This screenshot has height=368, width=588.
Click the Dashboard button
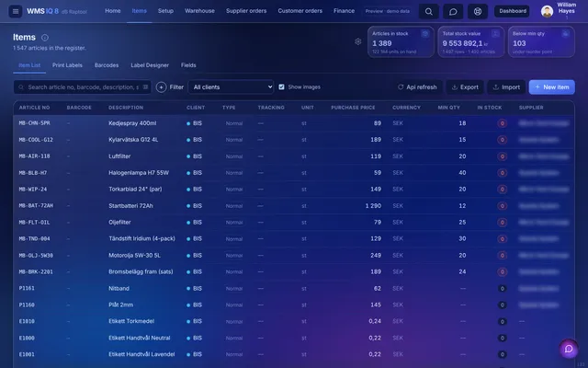coord(513,11)
